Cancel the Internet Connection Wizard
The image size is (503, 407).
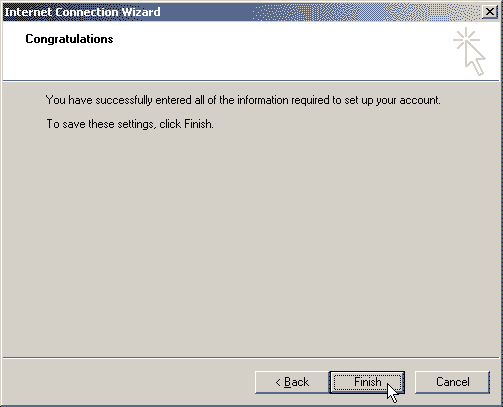tap(452, 382)
